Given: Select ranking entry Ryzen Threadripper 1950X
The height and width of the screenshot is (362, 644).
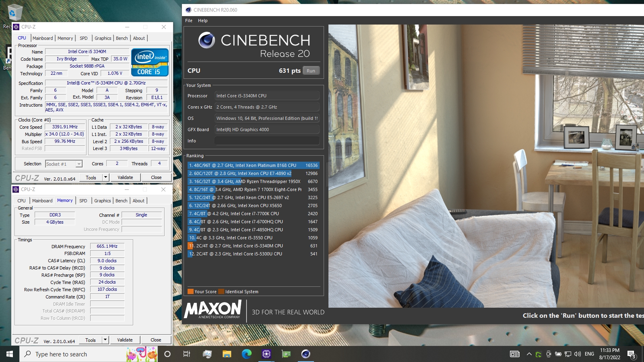Looking at the screenshot, I should [x=254, y=181].
